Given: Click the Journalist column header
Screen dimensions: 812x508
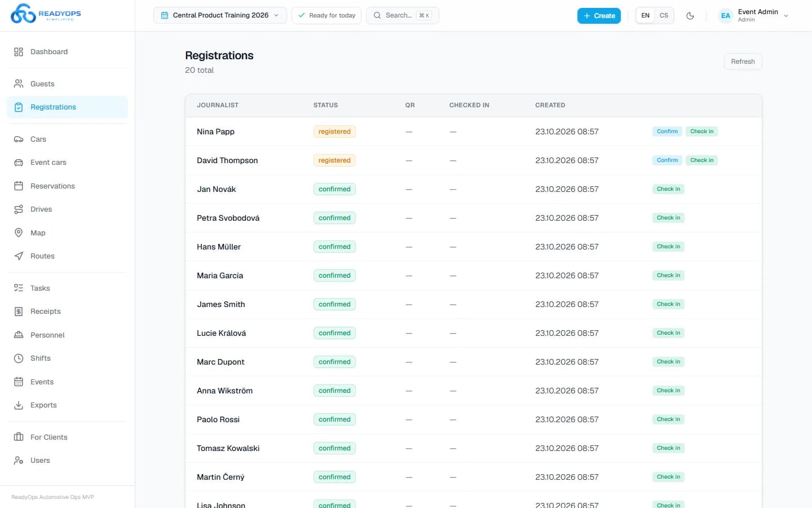Looking at the screenshot, I should (x=218, y=106).
